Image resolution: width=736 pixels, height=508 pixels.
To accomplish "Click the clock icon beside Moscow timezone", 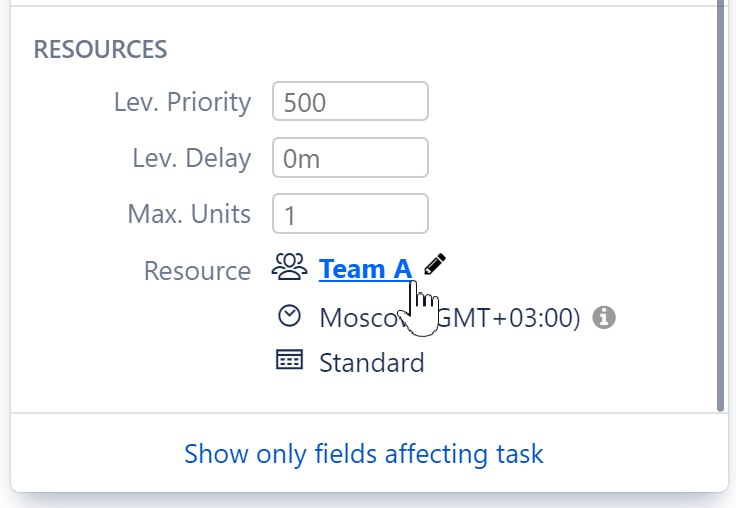I will pyautogui.click(x=289, y=316).
